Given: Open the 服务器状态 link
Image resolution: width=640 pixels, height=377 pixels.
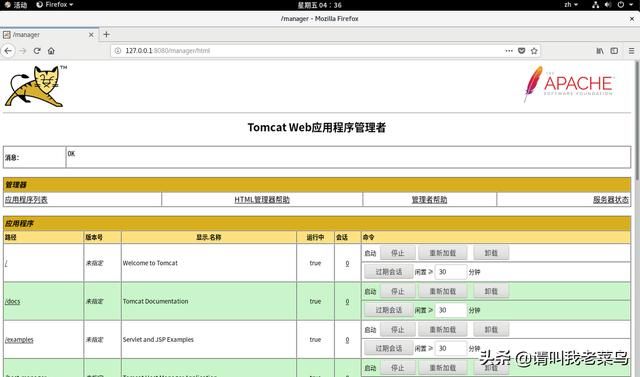Looking at the screenshot, I should pos(611,200).
